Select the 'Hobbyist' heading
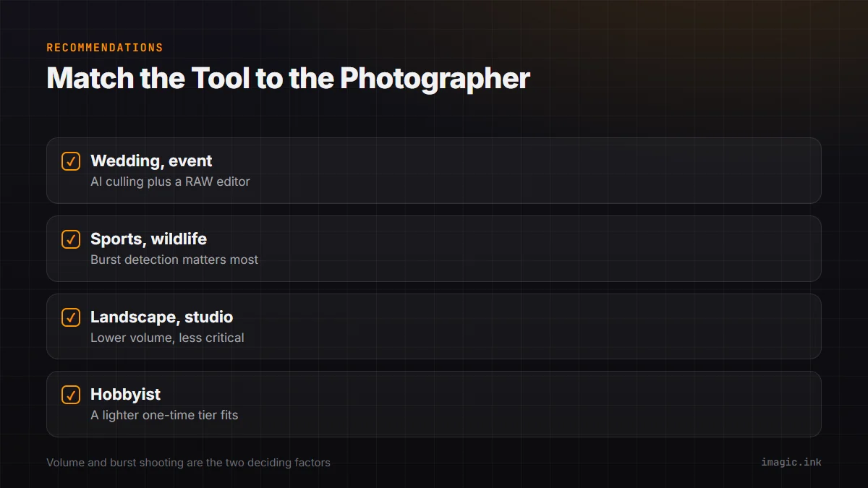 [125, 395]
